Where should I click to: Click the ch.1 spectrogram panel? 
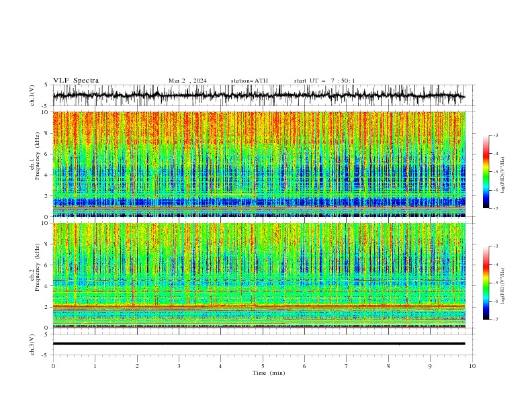pyautogui.click(x=259, y=164)
